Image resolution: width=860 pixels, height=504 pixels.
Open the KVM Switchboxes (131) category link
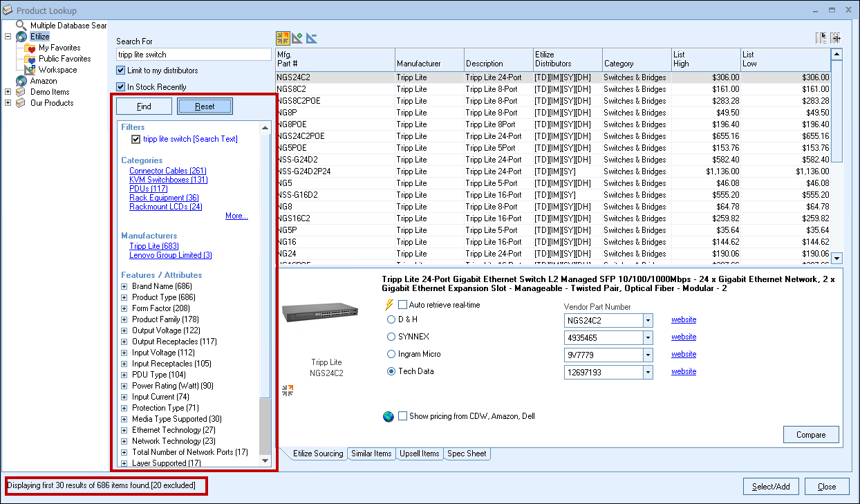click(x=168, y=180)
